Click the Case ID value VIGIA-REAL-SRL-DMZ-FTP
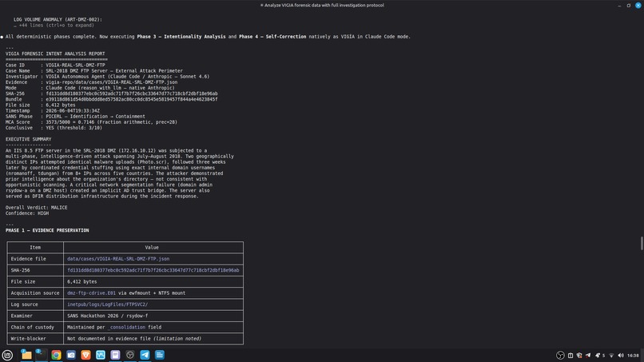The width and height of the screenshot is (644, 362). (x=75, y=66)
